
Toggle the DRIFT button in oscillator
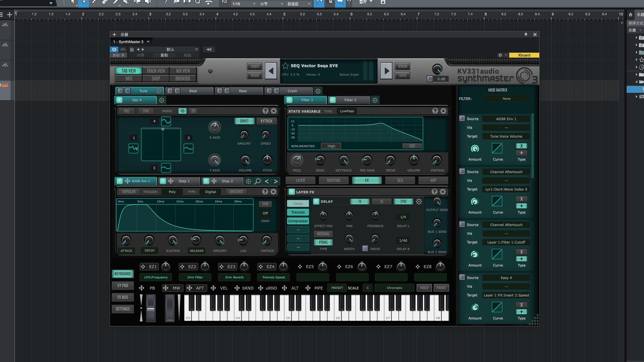coord(244,121)
